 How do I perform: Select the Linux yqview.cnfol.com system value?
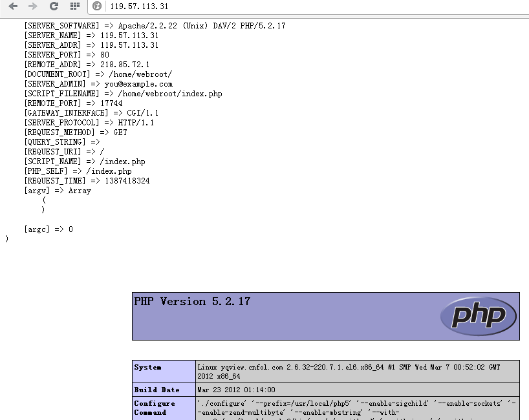pos(349,372)
